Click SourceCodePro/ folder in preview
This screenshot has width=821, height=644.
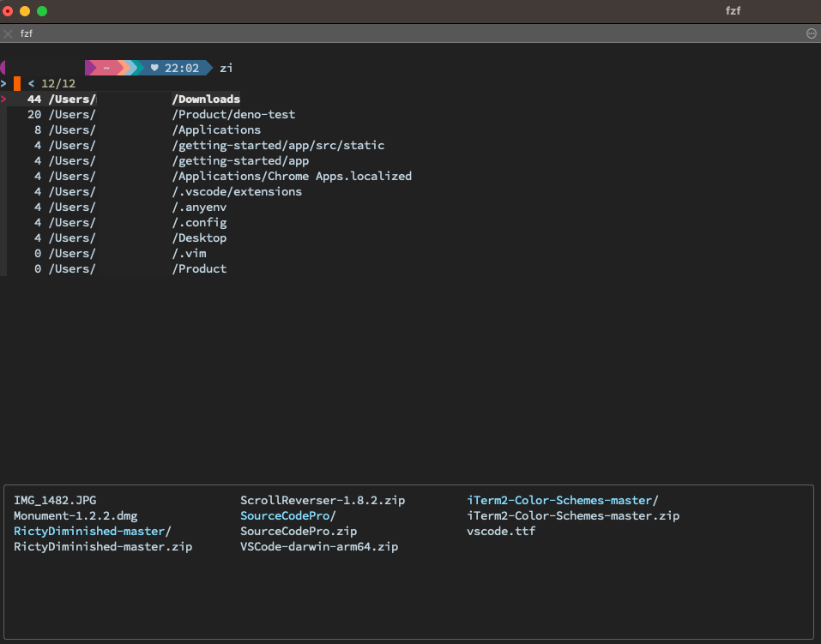point(288,515)
